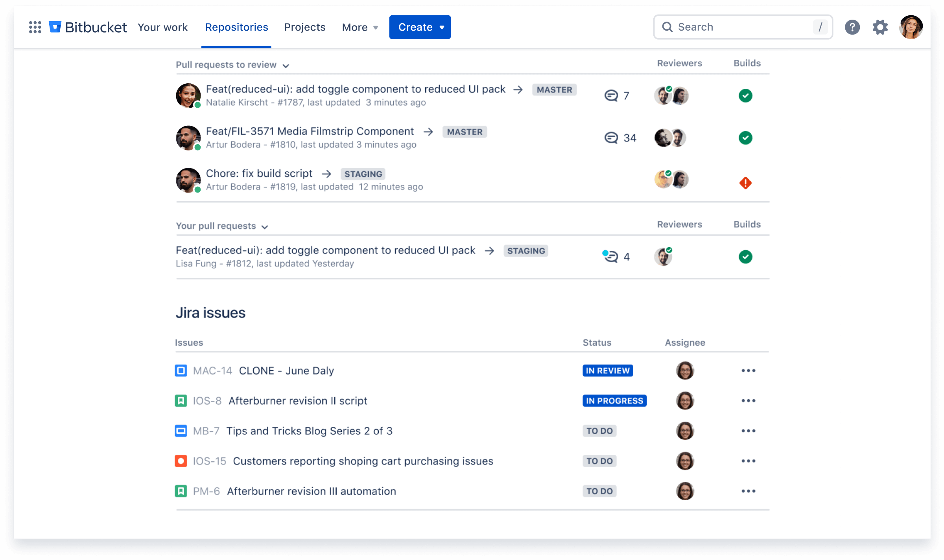Click the assignee avatar on MB-7 Tips and Tricks issue

click(x=685, y=430)
